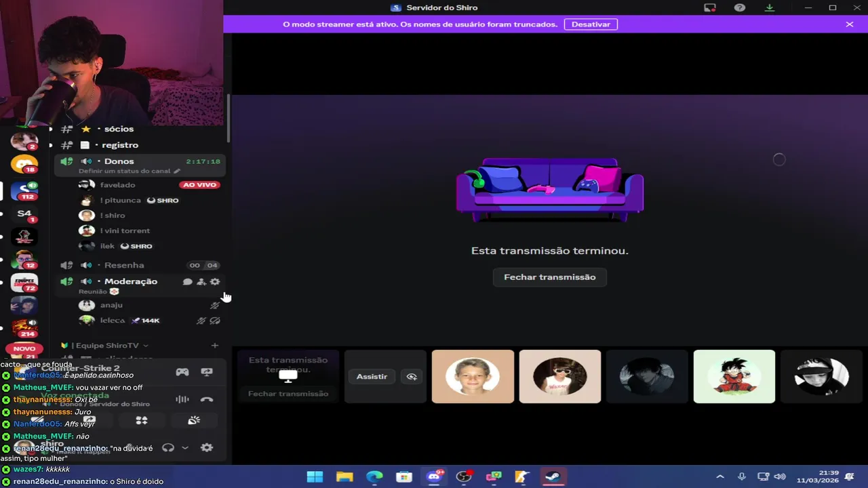
Task: Click the Desativar streamer mode button
Action: coord(591,24)
